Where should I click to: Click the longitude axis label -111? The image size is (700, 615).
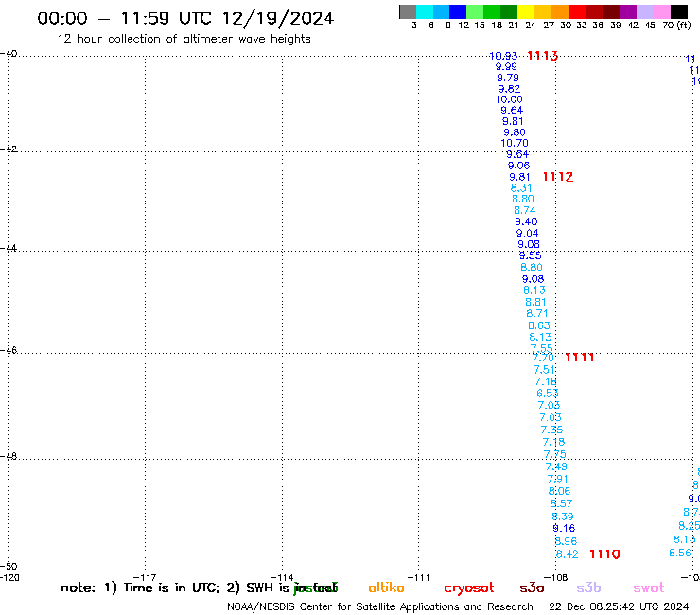418,577
